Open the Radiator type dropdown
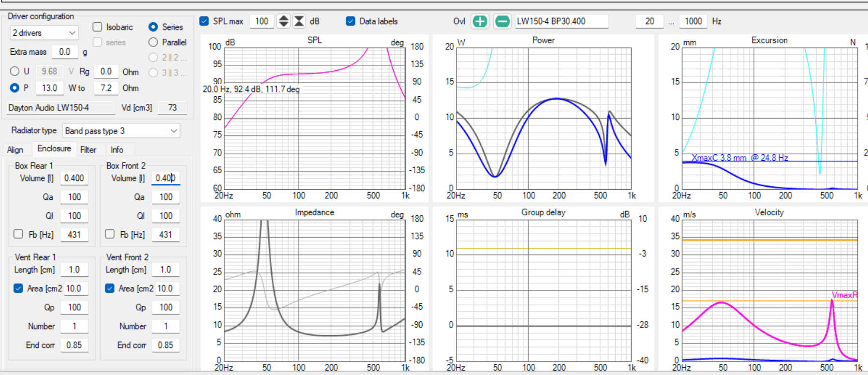Screen dimensions: 868x375 tap(121, 131)
